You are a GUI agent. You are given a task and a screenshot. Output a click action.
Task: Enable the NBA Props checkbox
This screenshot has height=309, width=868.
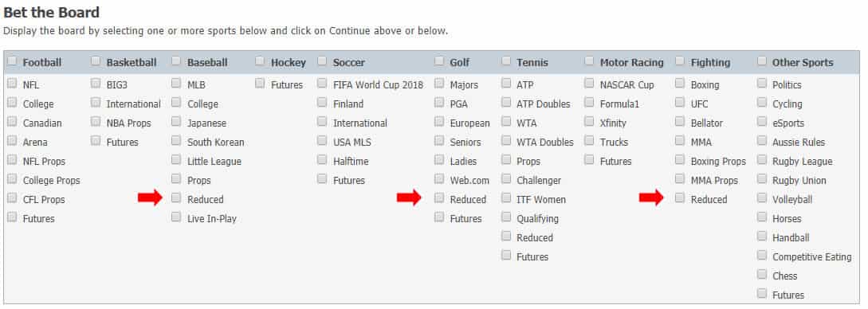[96, 122]
